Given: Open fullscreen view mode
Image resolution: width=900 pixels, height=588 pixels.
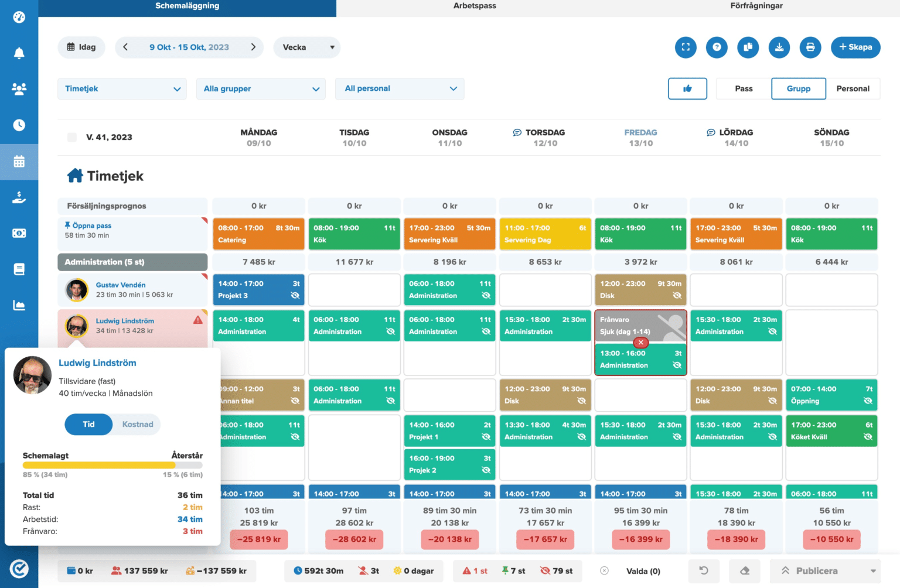Looking at the screenshot, I should [686, 47].
